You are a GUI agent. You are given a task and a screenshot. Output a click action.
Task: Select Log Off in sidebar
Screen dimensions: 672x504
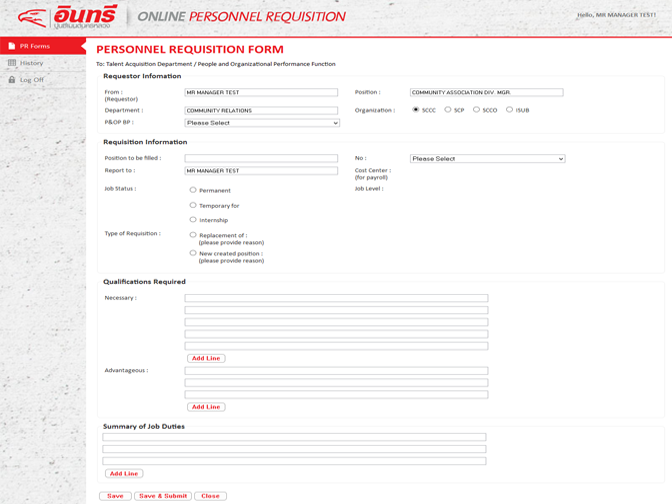[42, 80]
